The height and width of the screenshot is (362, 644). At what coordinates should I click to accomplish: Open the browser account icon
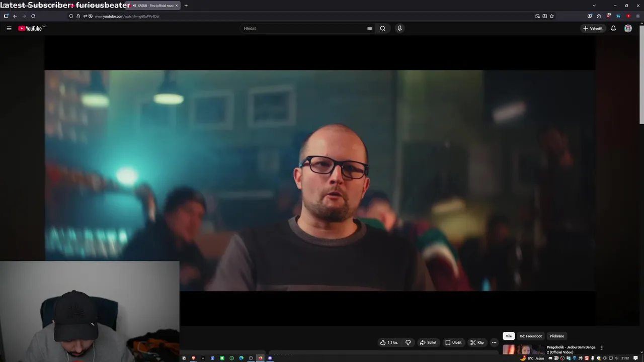coord(590,16)
